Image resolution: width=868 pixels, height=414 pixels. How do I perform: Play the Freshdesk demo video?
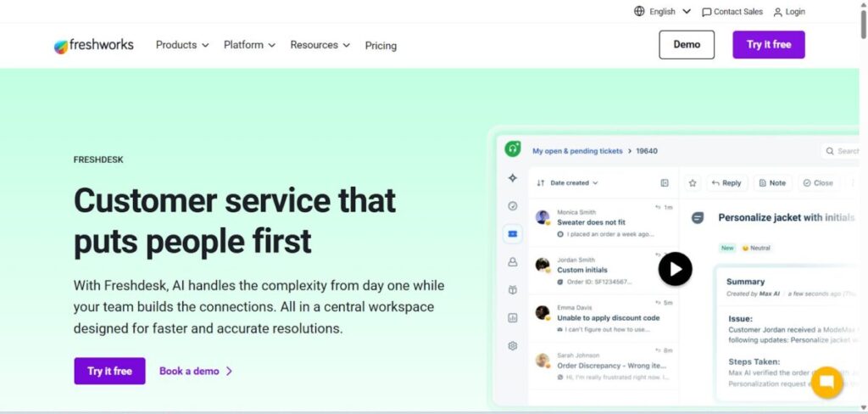[675, 270]
